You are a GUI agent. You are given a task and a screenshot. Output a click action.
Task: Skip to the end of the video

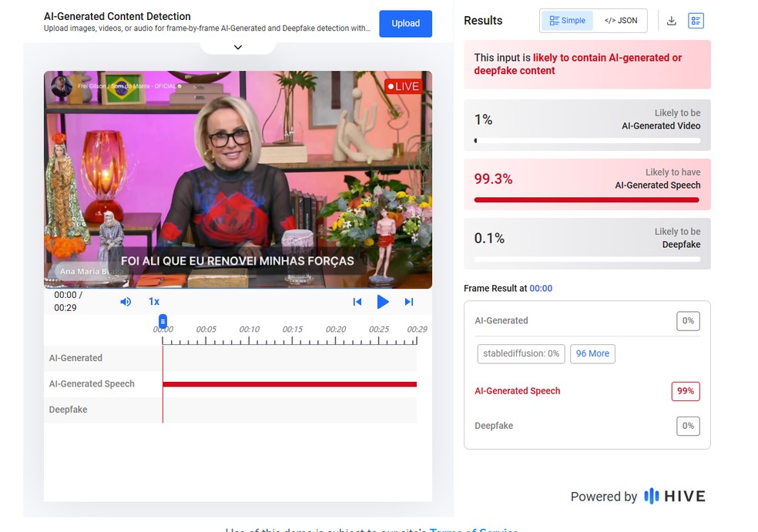pyautogui.click(x=409, y=302)
